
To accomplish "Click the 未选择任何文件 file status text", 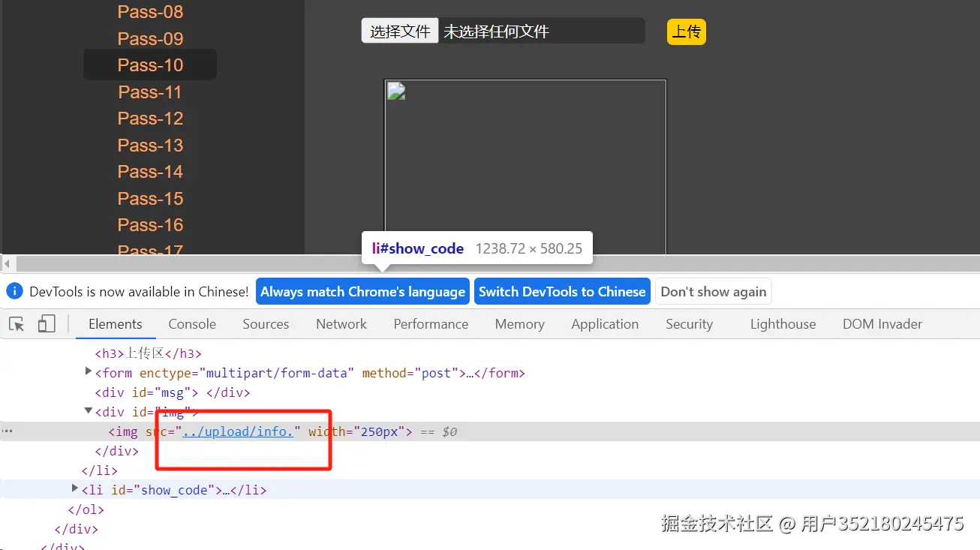I will click(x=496, y=32).
